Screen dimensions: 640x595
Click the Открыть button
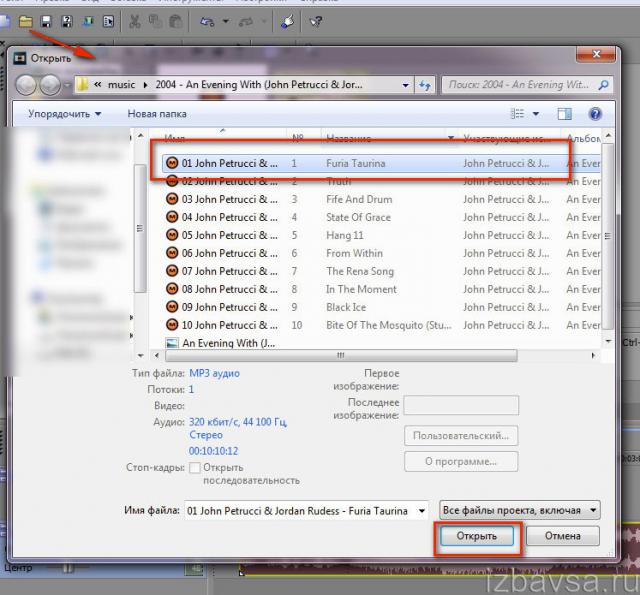pyautogui.click(x=477, y=537)
